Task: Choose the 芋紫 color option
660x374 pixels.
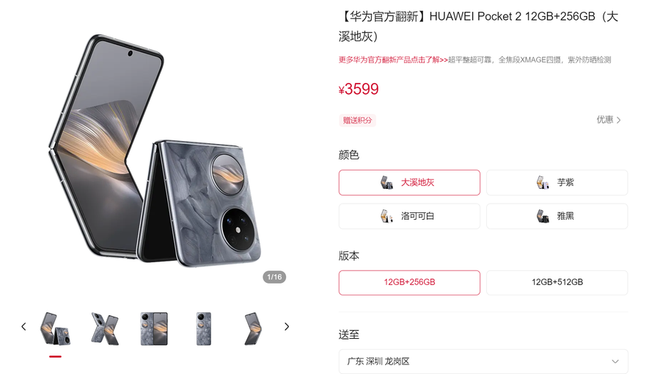Action: (557, 183)
